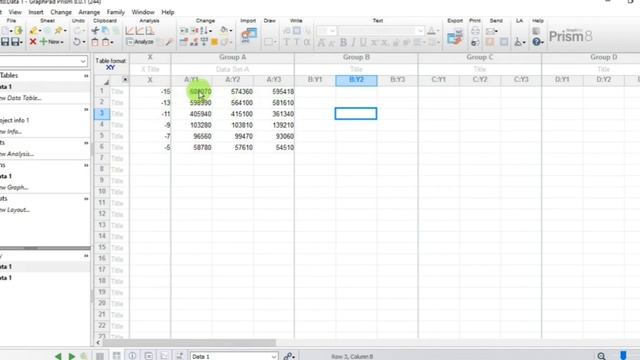Select row 6 header
640x360 pixels.
point(102,147)
